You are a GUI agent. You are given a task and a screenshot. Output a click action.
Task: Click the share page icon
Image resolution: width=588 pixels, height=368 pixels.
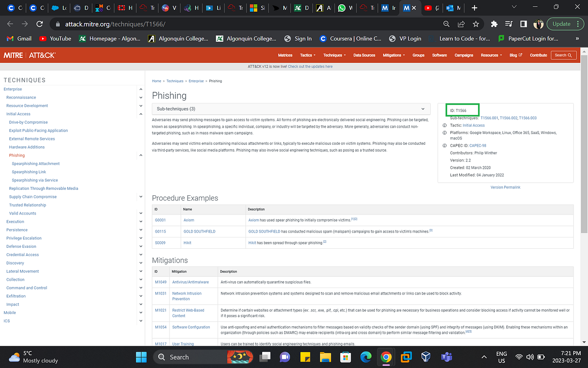tap(461, 23)
